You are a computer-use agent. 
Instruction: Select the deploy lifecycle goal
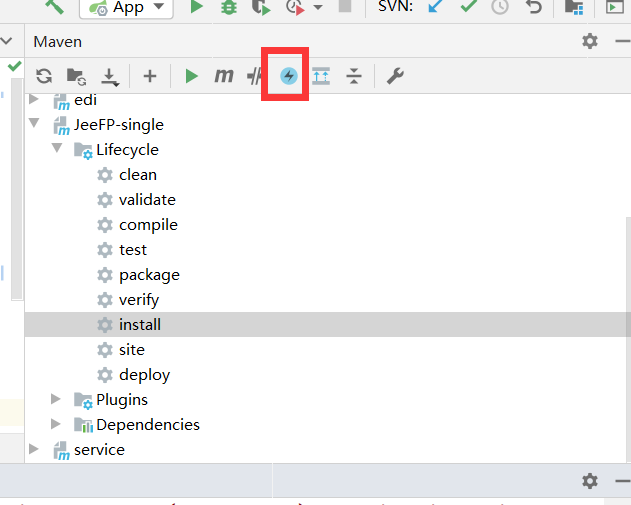pyautogui.click(x=144, y=375)
